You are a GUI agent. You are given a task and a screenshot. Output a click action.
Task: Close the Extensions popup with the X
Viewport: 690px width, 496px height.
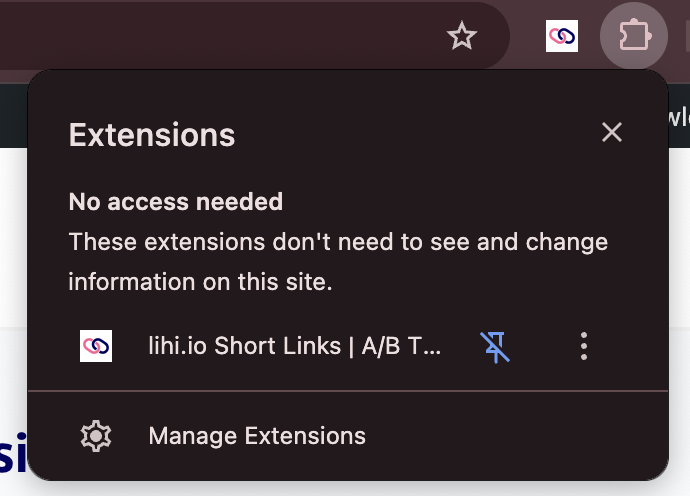click(612, 132)
